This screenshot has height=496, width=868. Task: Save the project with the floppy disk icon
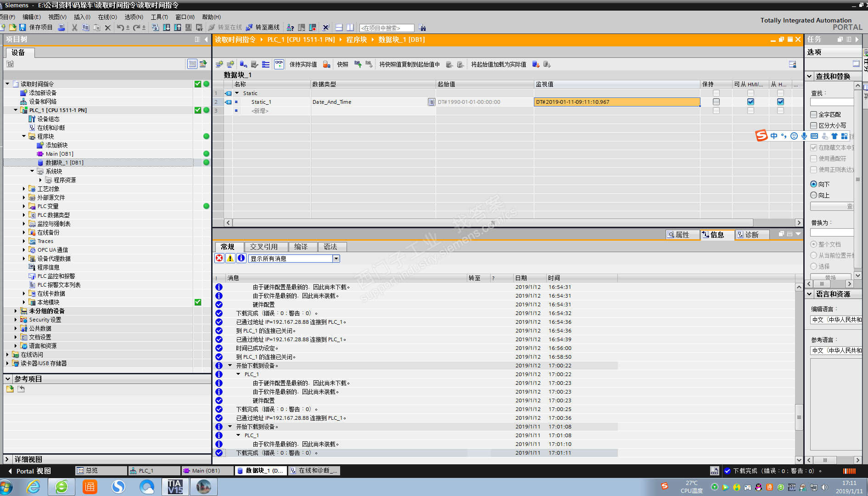point(22,28)
